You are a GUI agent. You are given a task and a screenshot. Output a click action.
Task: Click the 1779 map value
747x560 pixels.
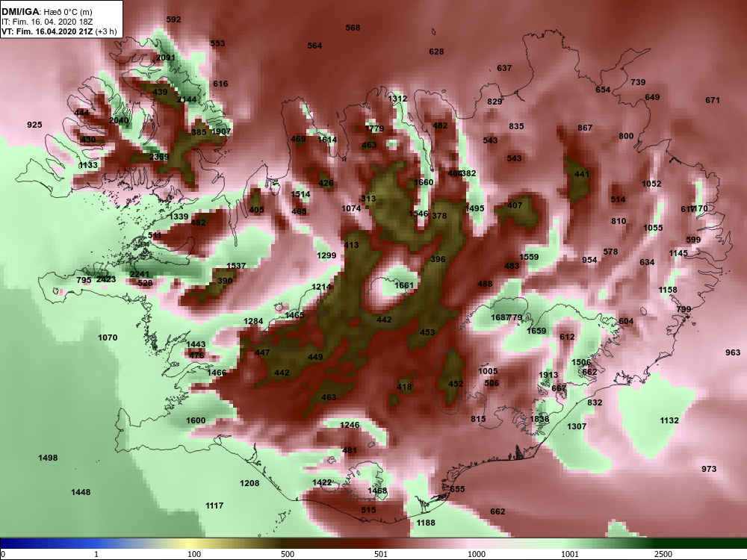374,128
